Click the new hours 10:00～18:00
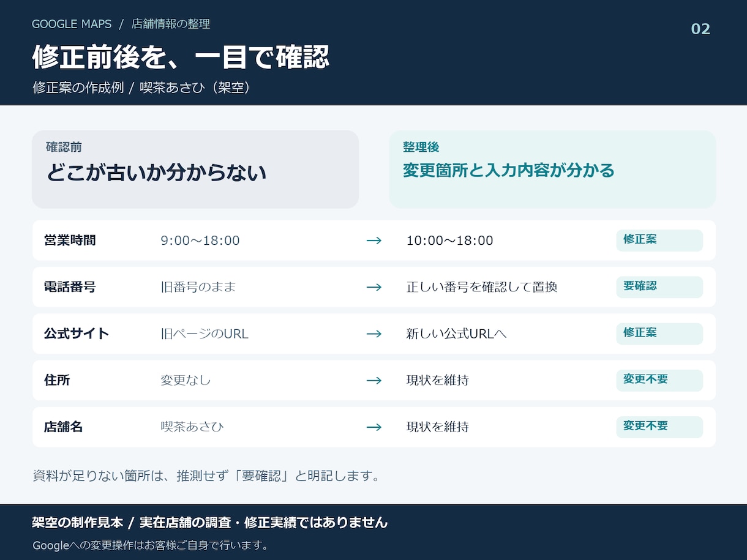This screenshot has height=560, width=747. click(x=449, y=241)
